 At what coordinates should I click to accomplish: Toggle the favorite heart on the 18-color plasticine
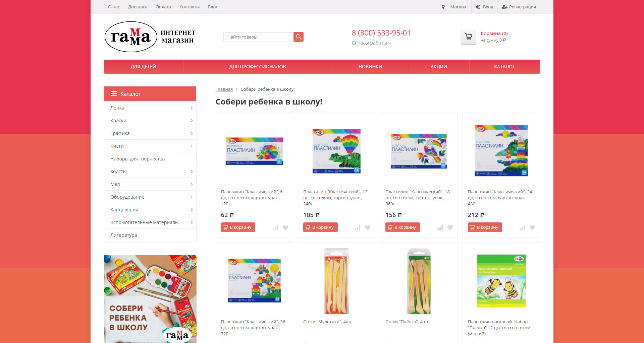click(450, 228)
